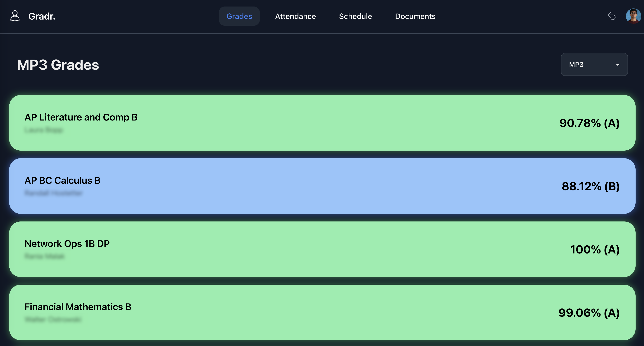Click the 90.78% (A) grade
This screenshot has height=346, width=644.
[589, 123]
